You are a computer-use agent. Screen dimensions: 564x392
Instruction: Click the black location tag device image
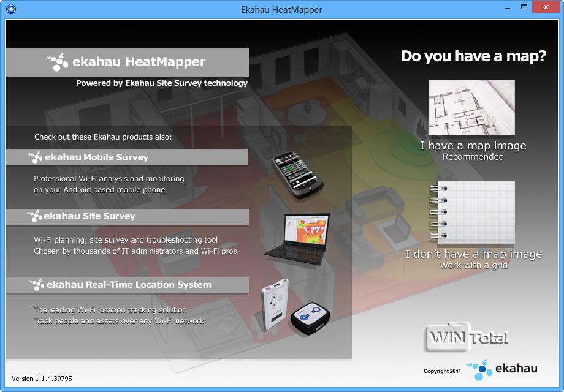coord(310,318)
